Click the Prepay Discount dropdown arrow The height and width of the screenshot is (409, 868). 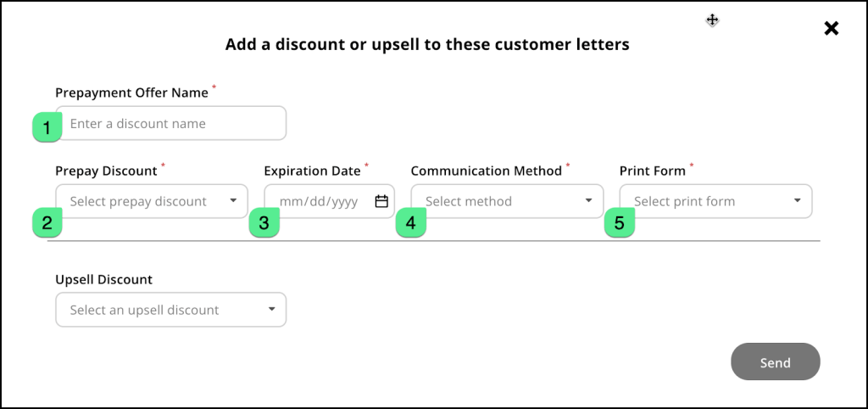pos(233,202)
